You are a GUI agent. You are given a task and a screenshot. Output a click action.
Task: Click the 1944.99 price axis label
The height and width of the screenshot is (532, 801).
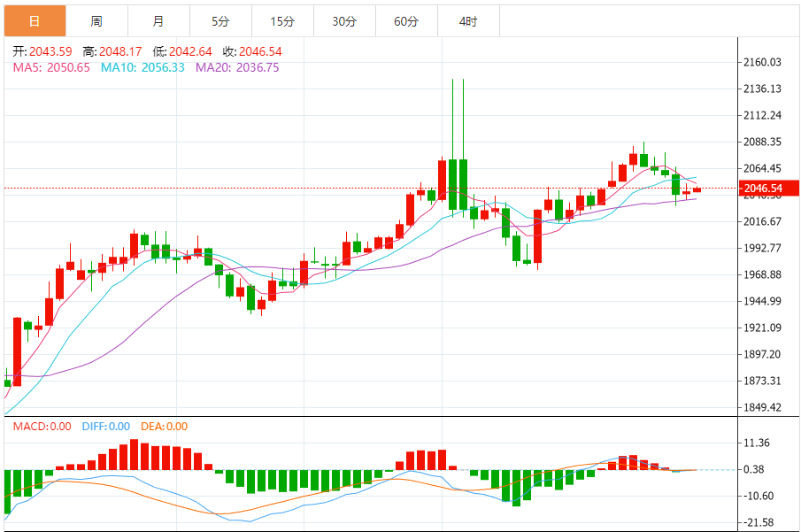click(x=762, y=302)
